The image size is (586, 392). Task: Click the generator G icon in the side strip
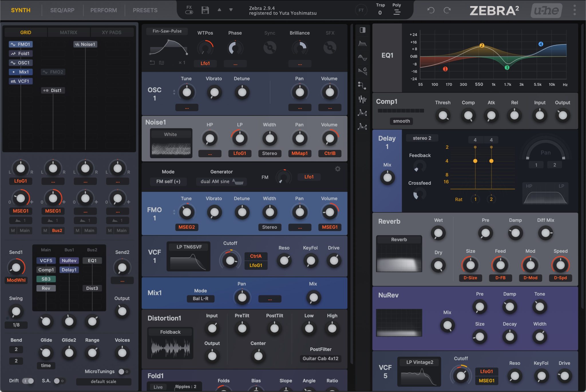[x=363, y=71]
